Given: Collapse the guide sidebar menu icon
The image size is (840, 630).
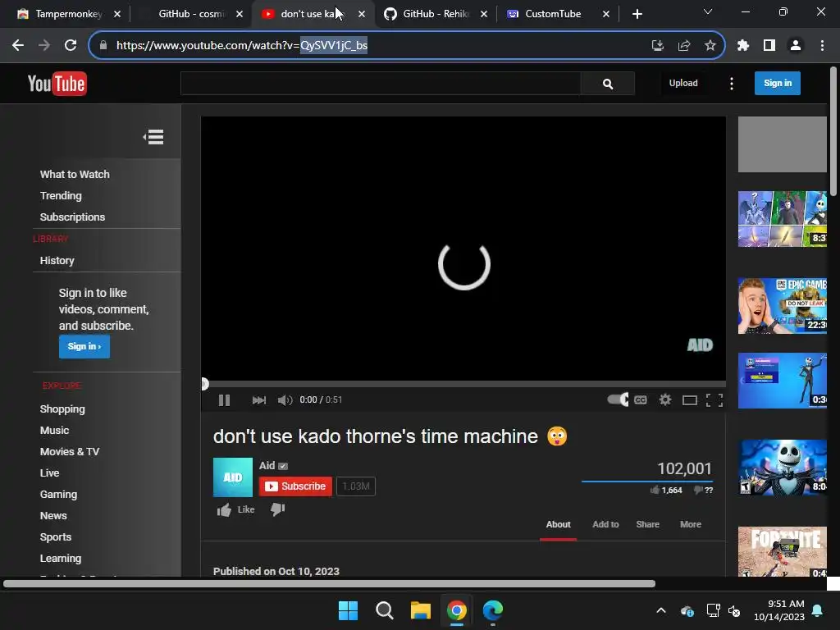Looking at the screenshot, I should (x=153, y=137).
